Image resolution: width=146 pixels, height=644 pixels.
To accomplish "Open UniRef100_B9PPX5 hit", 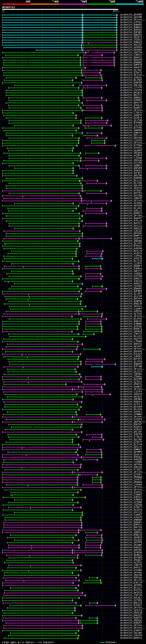I will point(131,65).
